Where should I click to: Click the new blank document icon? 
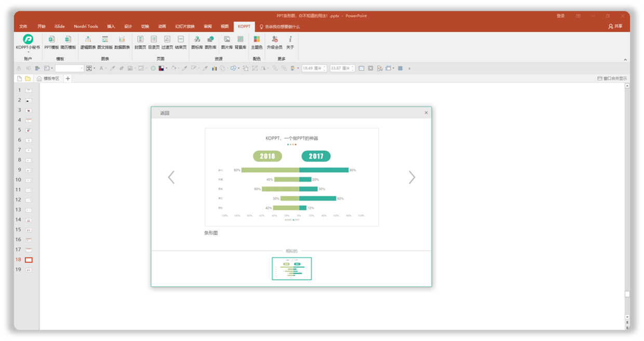coord(19,78)
